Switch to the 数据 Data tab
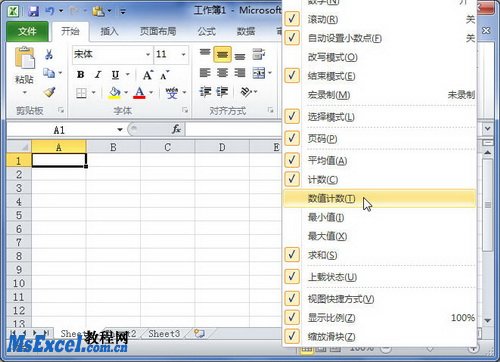 (246, 32)
